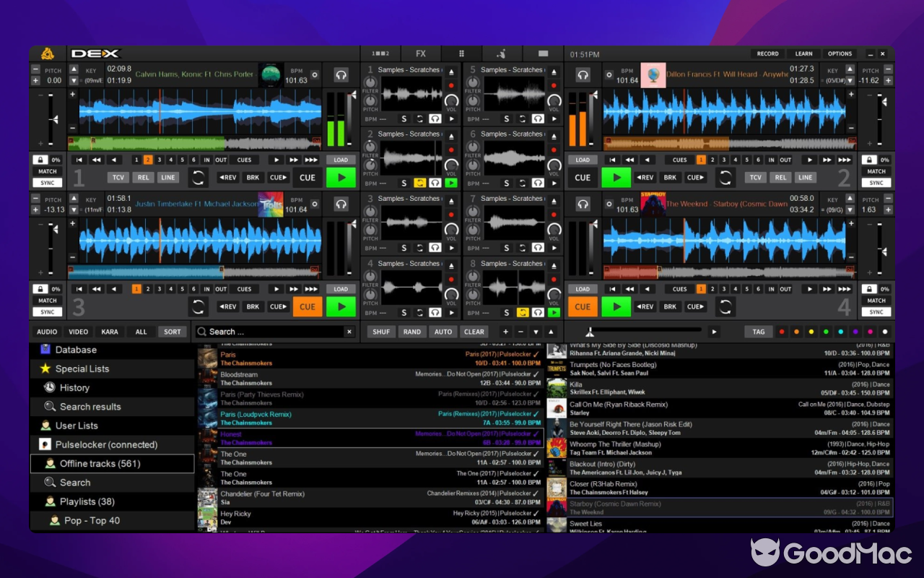The height and width of the screenshot is (578, 924).
Task: Open the OPTIONS menu
Action: click(840, 53)
